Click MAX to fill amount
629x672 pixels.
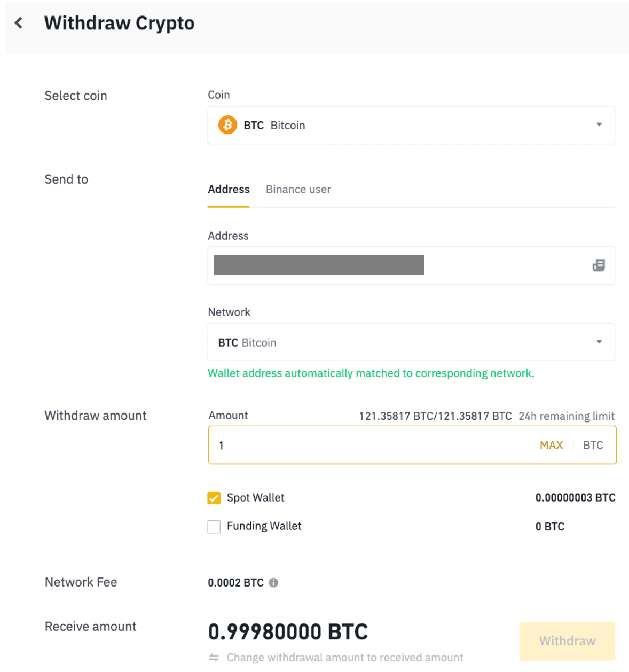[x=551, y=445]
